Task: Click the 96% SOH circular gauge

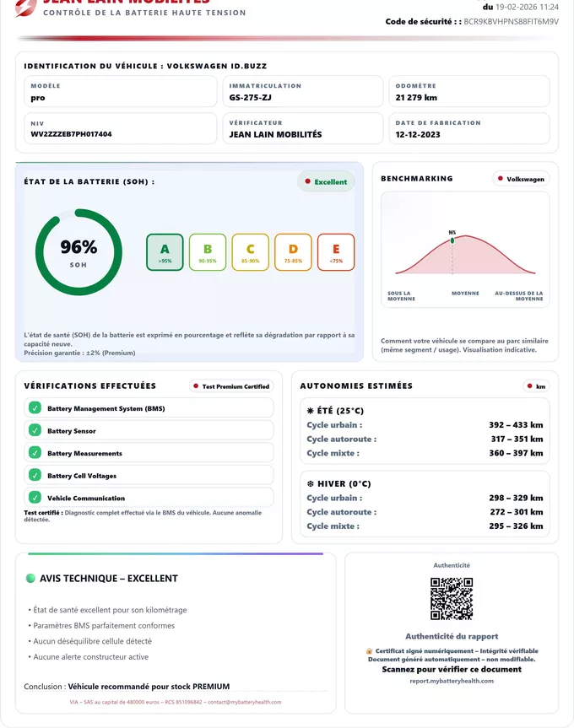Action: click(79, 252)
